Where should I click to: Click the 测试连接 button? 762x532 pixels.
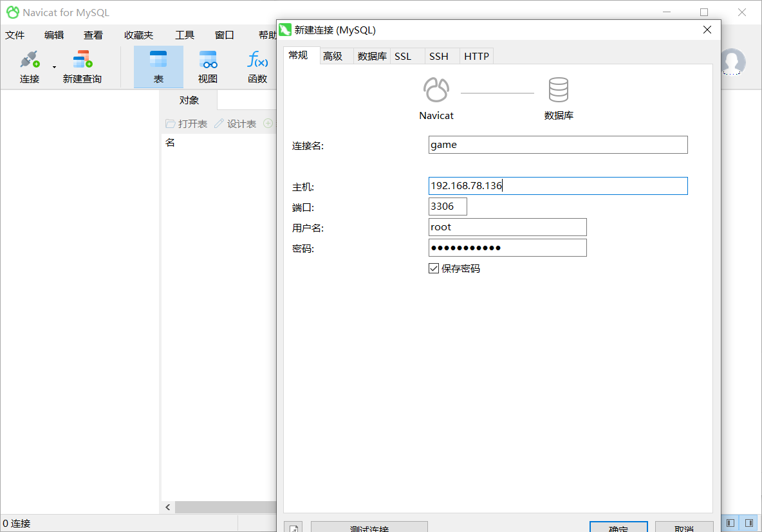369,527
